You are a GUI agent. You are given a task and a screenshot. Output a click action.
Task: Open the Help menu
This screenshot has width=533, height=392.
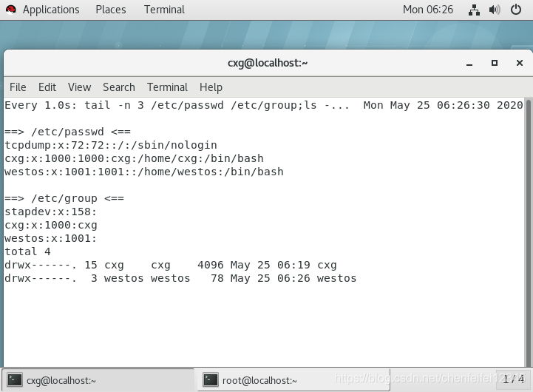coord(211,87)
